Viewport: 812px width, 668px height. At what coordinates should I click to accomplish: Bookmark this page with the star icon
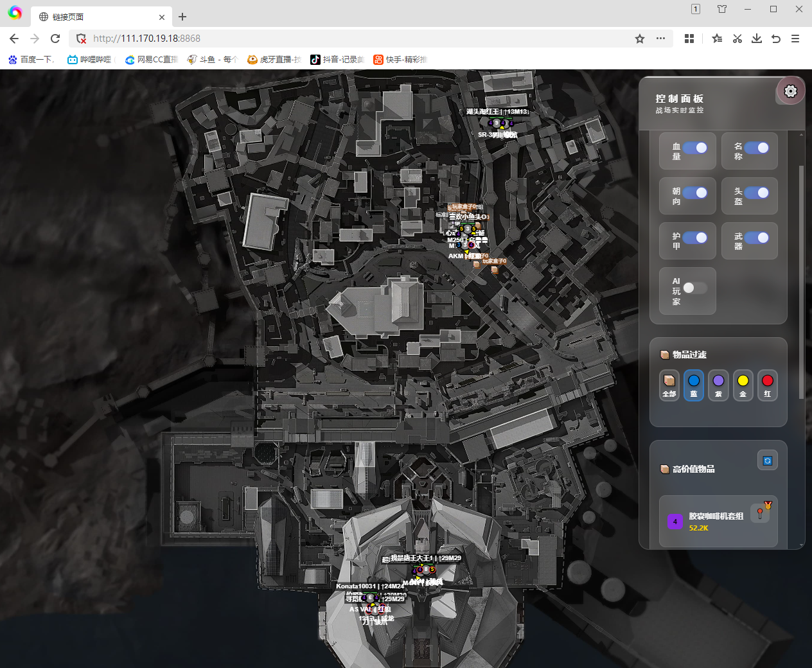[x=639, y=39]
